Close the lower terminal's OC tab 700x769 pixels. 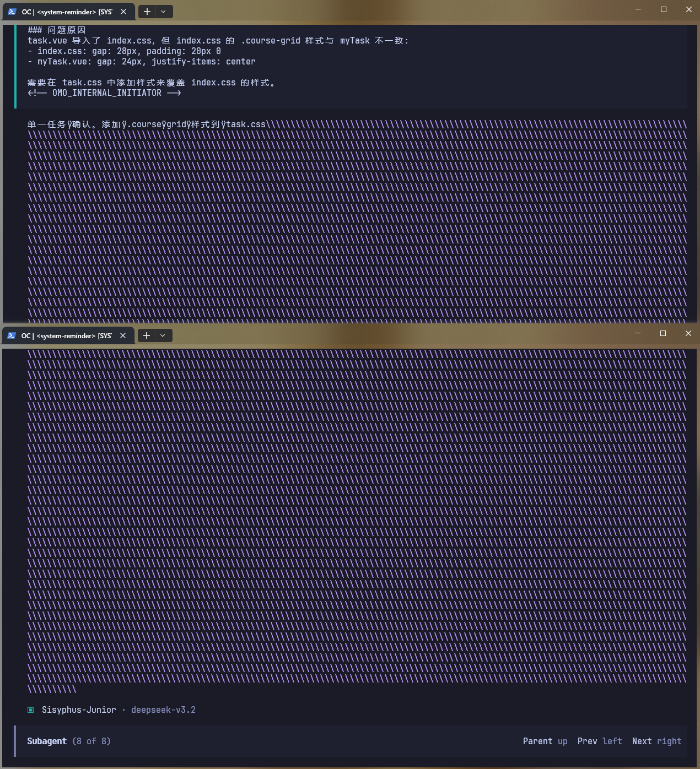(x=123, y=335)
